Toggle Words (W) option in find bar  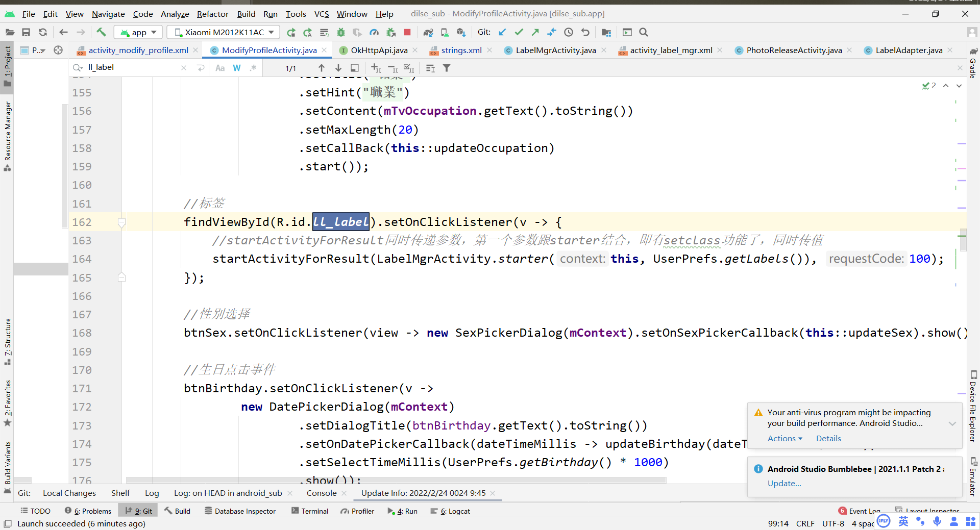coord(237,68)
